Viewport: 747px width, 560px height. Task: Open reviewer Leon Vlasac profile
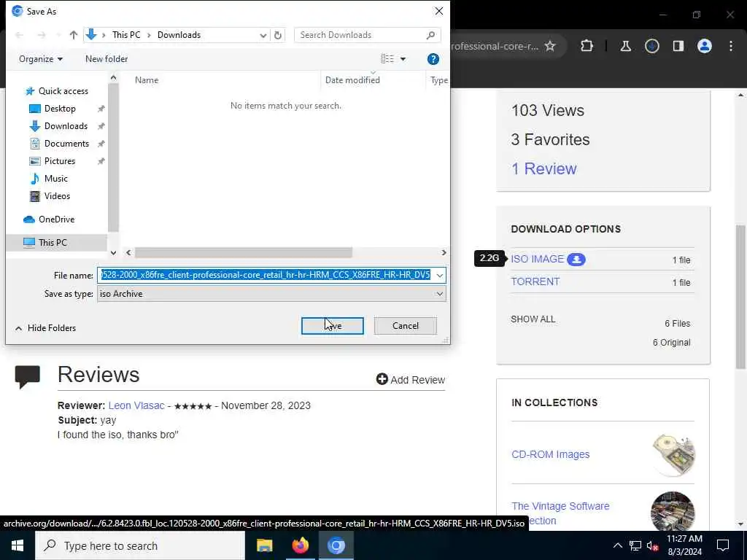pyautogui.click(x=136, y=405)
